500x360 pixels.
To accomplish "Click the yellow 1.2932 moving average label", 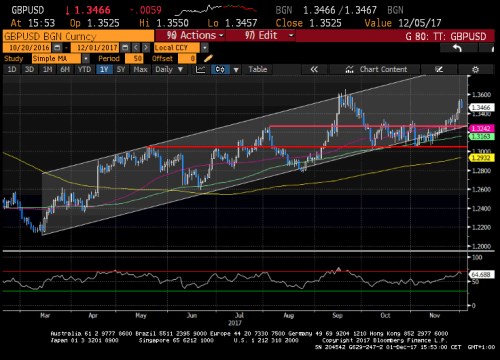I will 481,158.
